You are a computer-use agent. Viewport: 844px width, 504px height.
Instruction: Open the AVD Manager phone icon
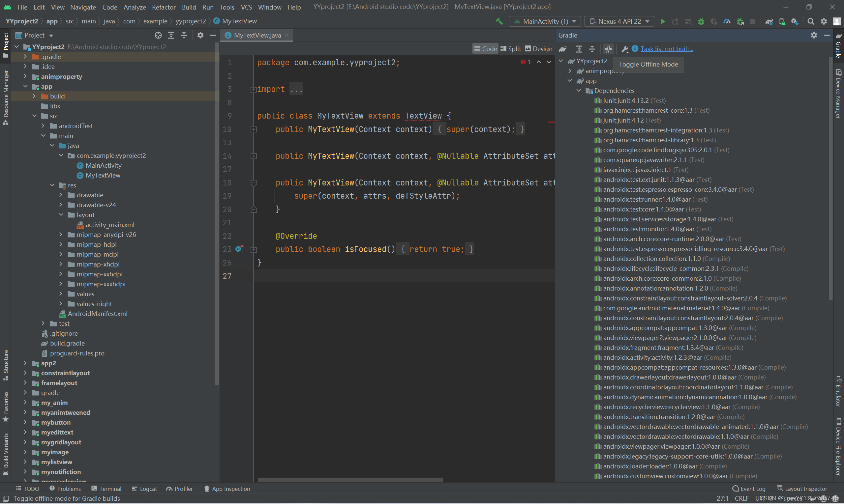coord(782,21)
